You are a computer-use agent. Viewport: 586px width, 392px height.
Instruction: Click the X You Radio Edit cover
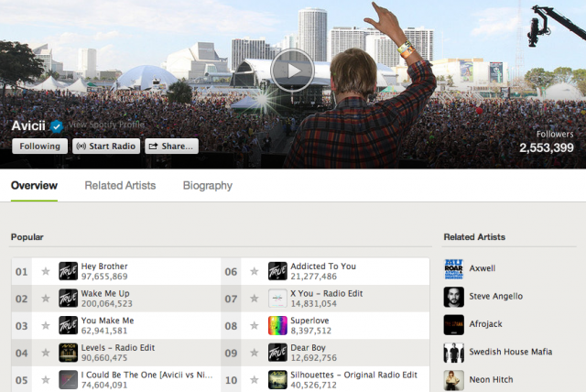point(277,298)
